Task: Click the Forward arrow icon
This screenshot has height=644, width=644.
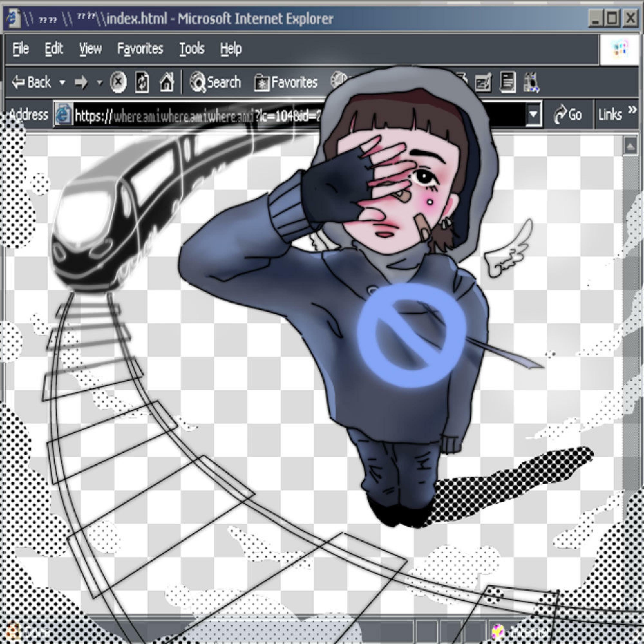Action: coord(81,82)
